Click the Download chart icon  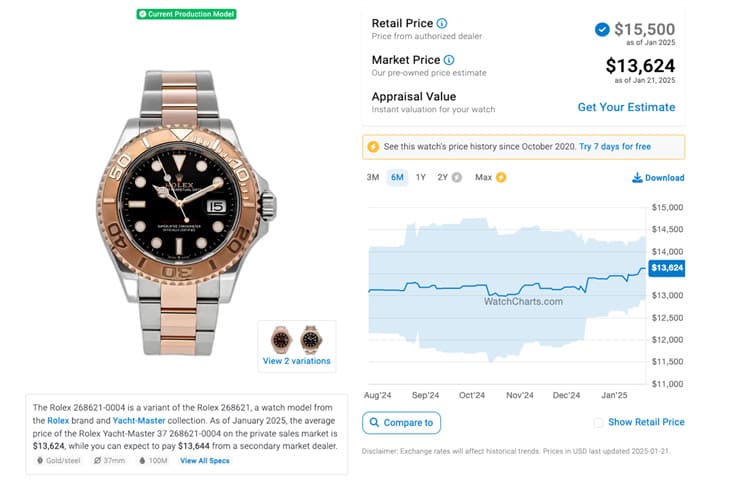[637, 178]
